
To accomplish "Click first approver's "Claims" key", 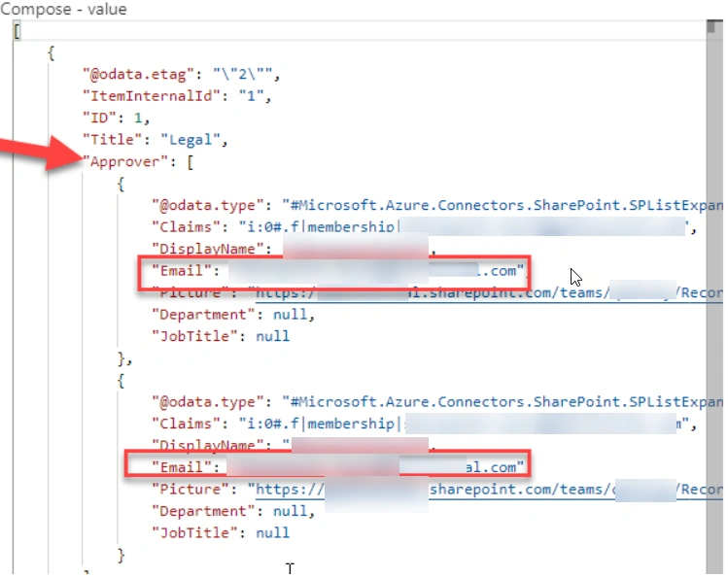I will 187,227.
